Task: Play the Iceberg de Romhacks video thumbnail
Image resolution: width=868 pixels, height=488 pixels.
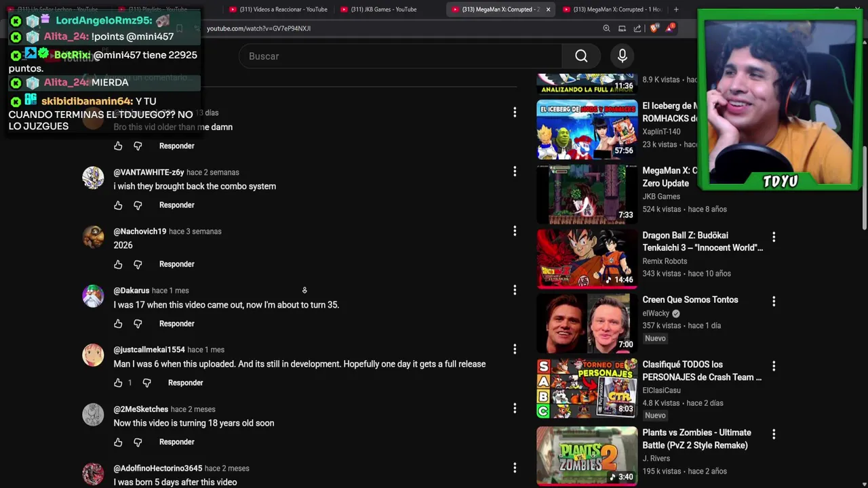Action: coord(587,129)
